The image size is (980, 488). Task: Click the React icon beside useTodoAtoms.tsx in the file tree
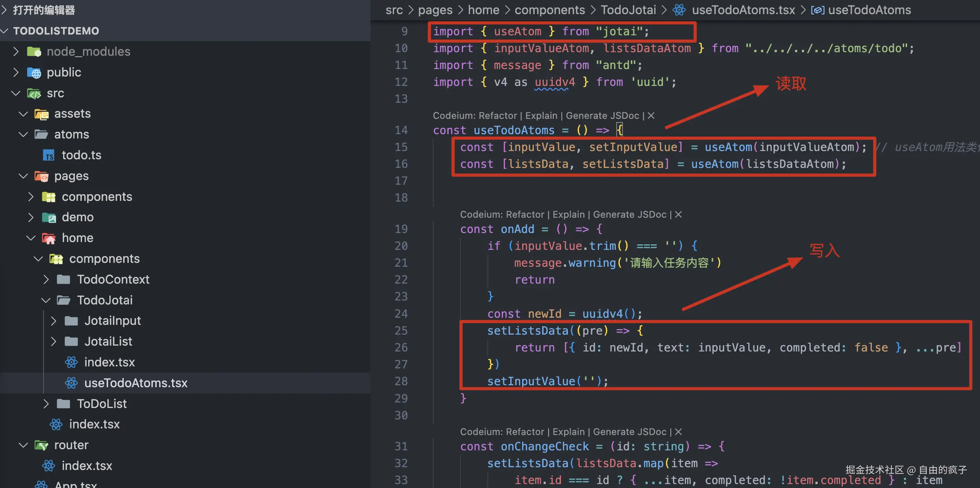tap(71, 383)
